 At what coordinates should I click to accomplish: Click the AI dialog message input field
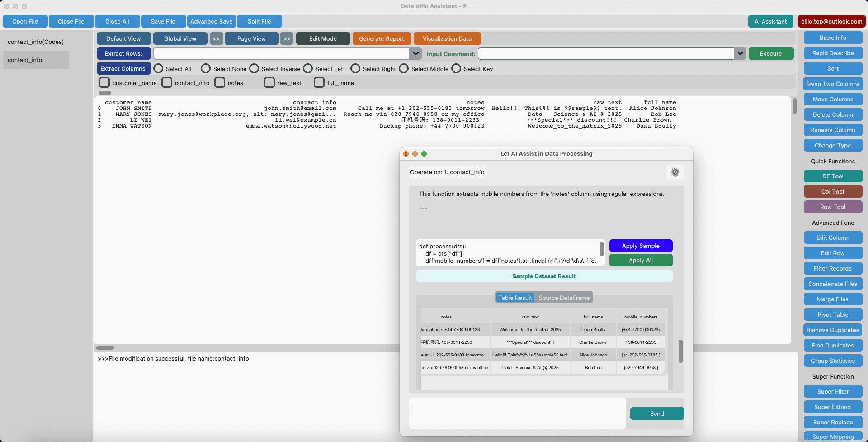[516, 413]
